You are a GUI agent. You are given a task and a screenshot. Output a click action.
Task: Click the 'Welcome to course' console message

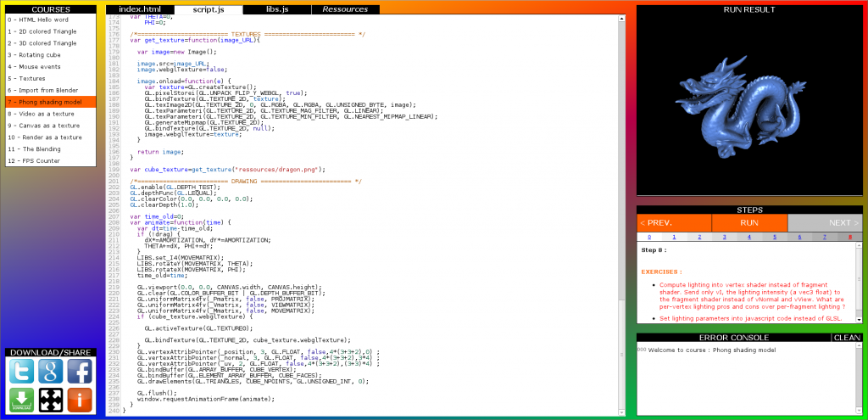[712, 350]
